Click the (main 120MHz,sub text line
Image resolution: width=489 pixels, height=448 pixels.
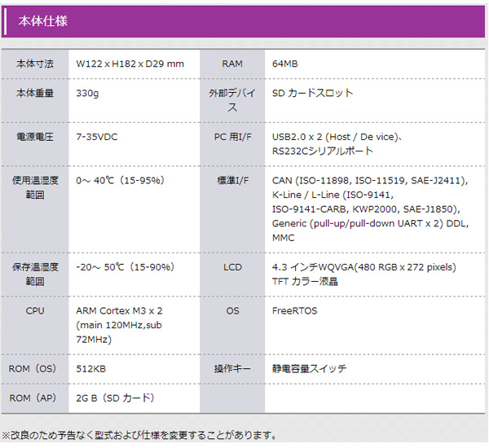pyautogui.click(x=119, y=325)
